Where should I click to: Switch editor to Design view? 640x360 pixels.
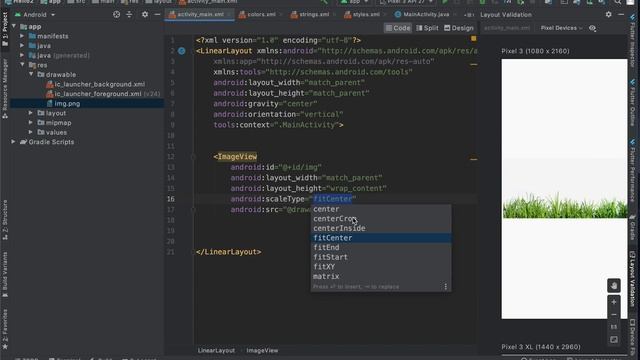459,28
